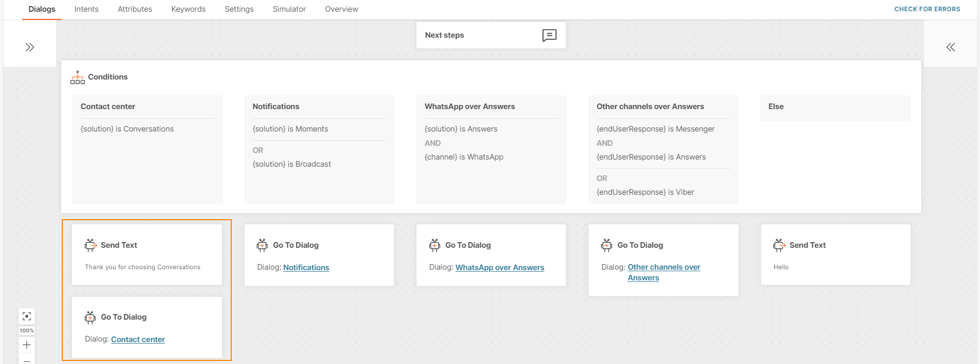The width and height of the screenshot is (980, 364).
Task: Click '{solution} is Moments' condition
Action: click(290, 129)
